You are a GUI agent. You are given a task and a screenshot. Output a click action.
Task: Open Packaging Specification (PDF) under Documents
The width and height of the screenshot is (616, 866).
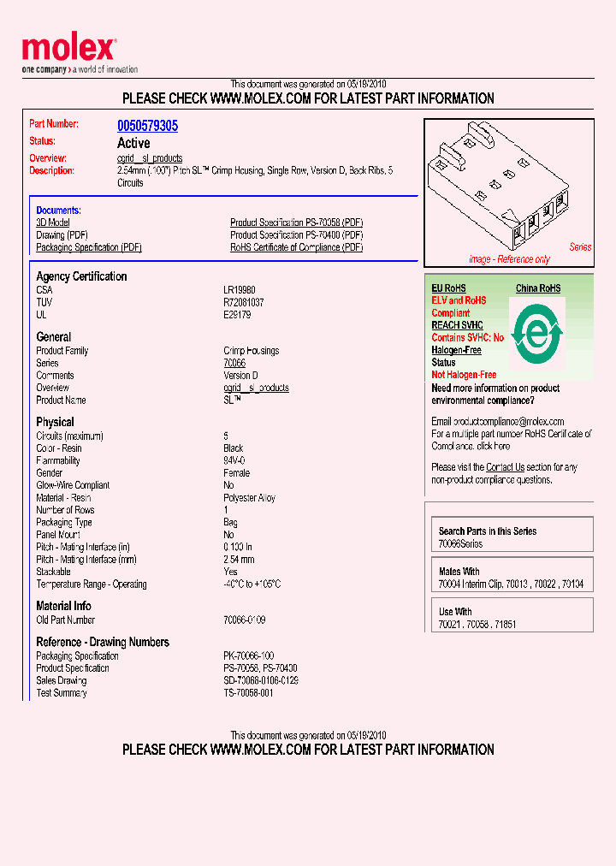coord(88,247)
